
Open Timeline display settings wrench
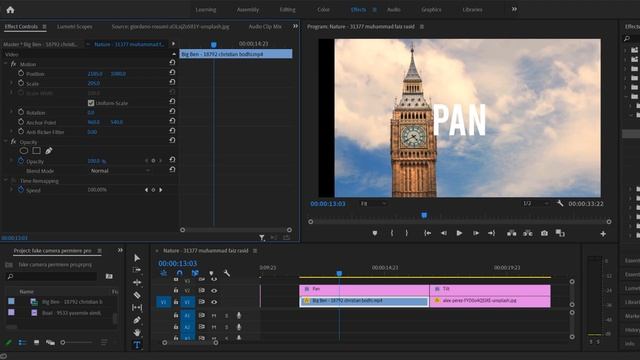[x=227, y=273]
